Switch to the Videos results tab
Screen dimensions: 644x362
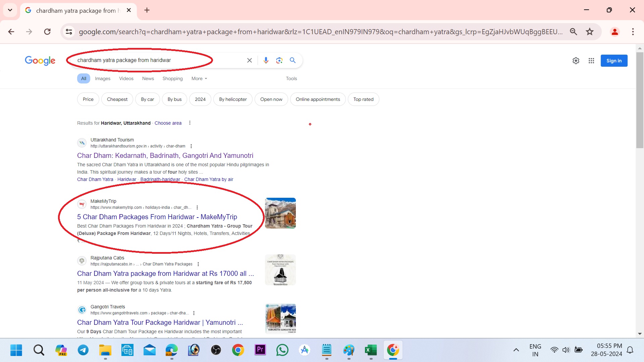tap(126, 78)
